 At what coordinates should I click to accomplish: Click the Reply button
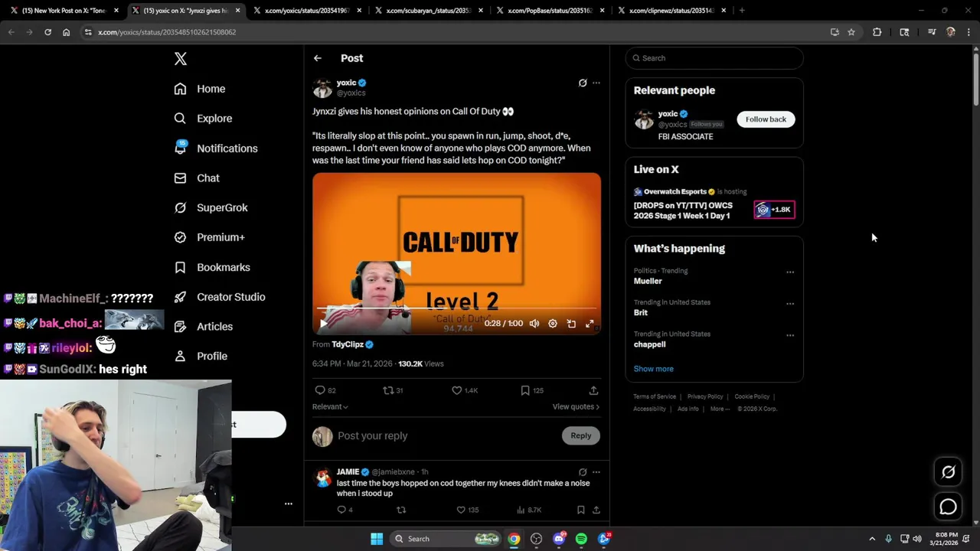[581, 435]
